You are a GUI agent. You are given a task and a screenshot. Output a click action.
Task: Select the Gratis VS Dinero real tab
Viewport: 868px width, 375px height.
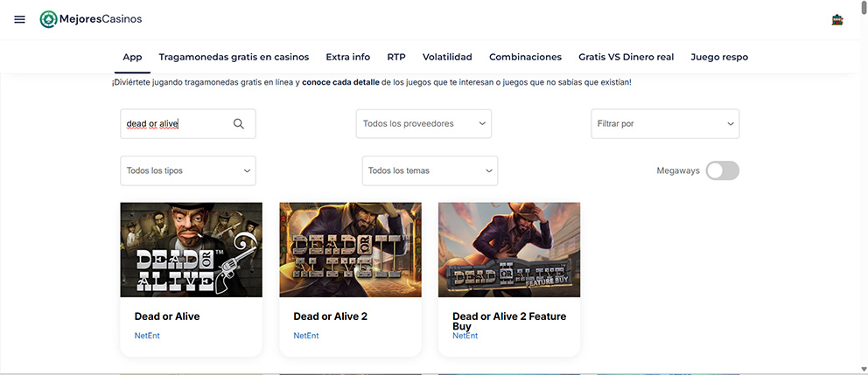pyautogui.click(x=626, y=57)
